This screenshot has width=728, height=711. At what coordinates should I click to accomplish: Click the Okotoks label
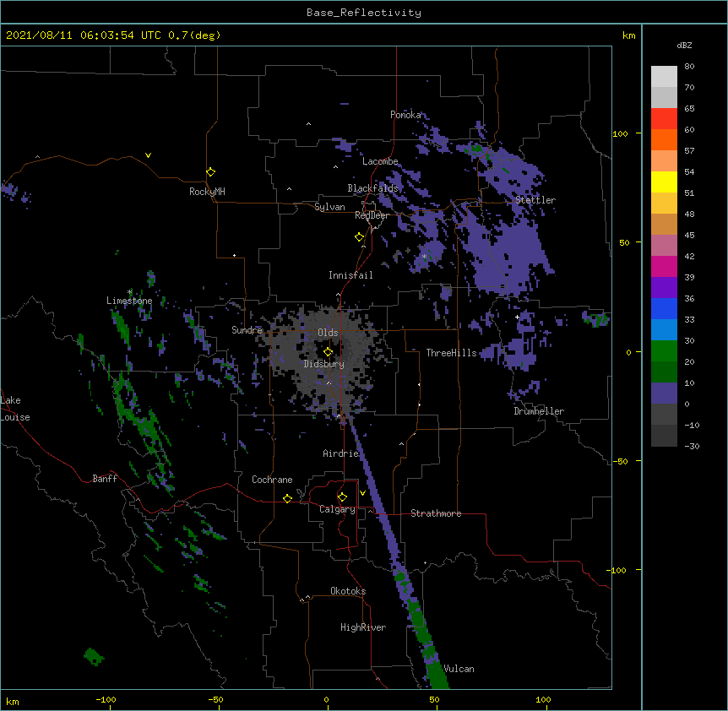pyautogui.click(x=348, y=591)
